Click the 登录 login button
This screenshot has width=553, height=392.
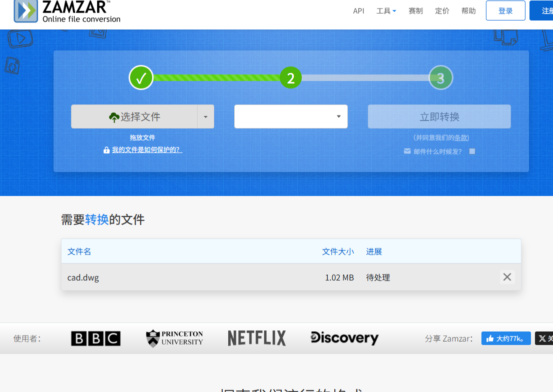point(505,10)
